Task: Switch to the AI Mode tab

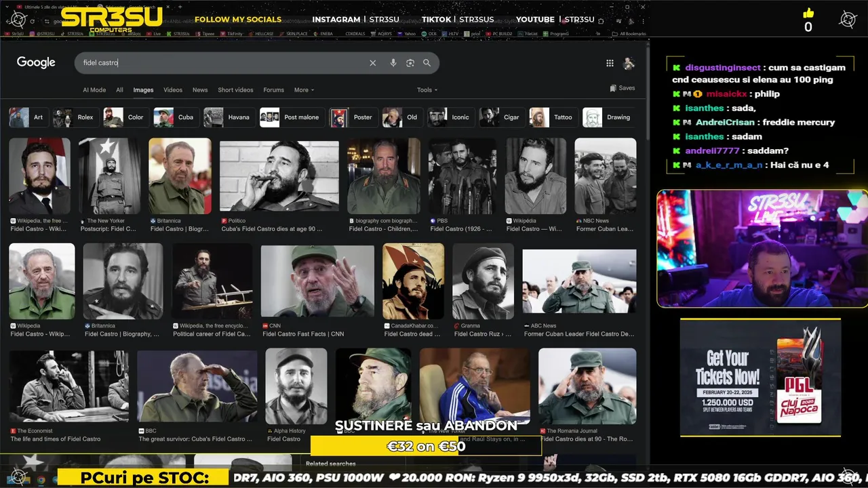Action: [x=94, y=90]
